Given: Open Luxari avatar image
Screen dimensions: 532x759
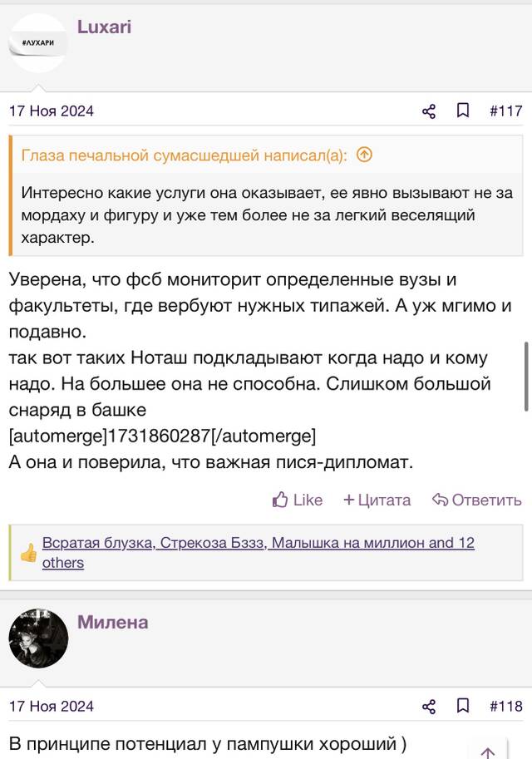Looking at the screenshot, I should [38, 43].
